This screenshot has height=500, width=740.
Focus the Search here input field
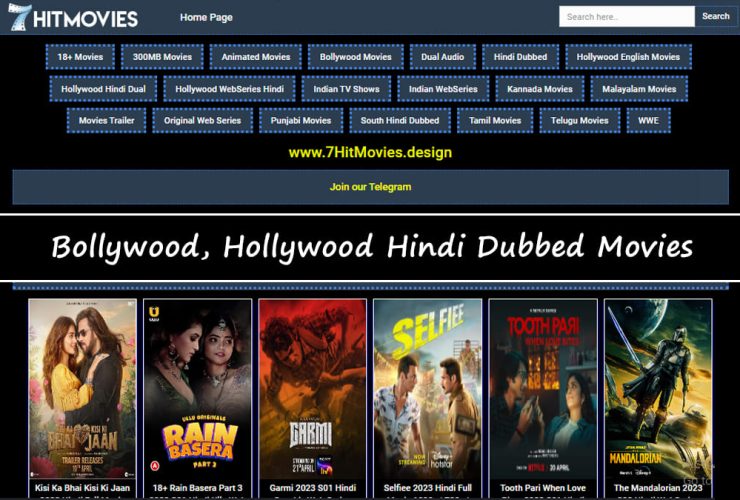[627, 17]
